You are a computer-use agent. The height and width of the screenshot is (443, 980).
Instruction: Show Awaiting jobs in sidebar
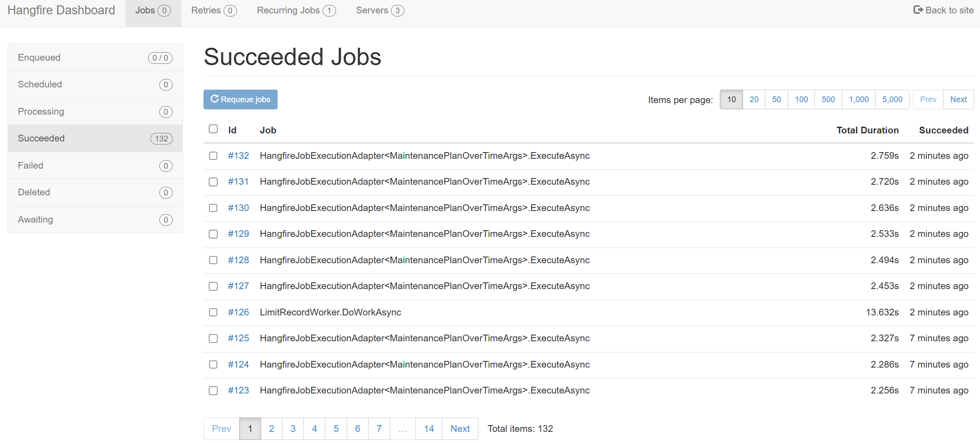point(95,219)
